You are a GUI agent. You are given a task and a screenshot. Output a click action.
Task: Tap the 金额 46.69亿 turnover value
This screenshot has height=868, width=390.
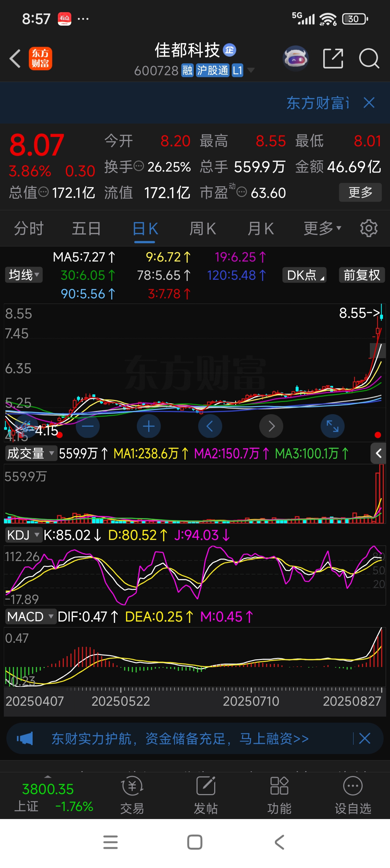click(x=338, y=166)
